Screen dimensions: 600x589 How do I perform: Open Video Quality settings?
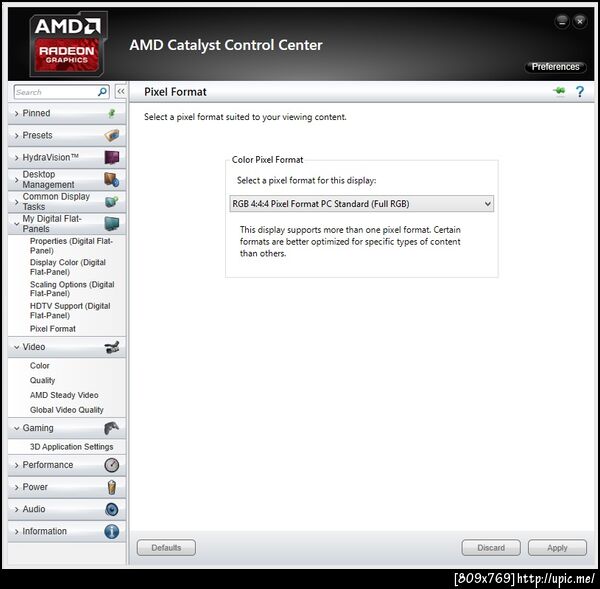42,380
